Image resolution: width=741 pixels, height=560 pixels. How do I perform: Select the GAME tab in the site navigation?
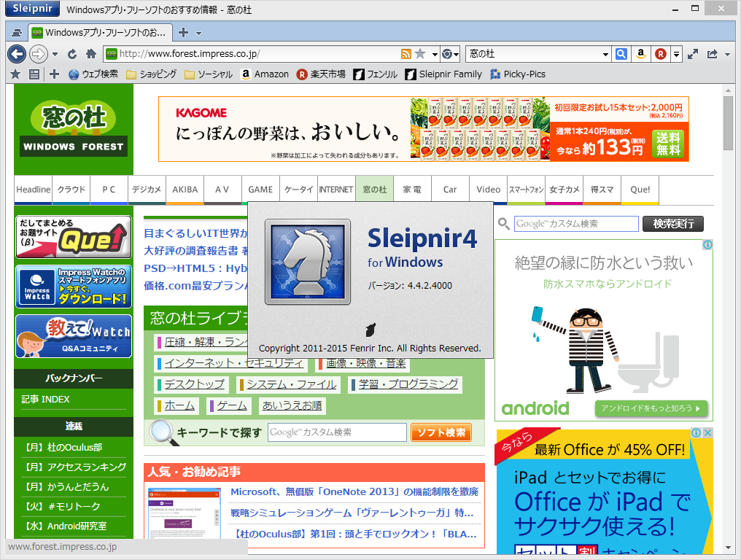(260, 189)
